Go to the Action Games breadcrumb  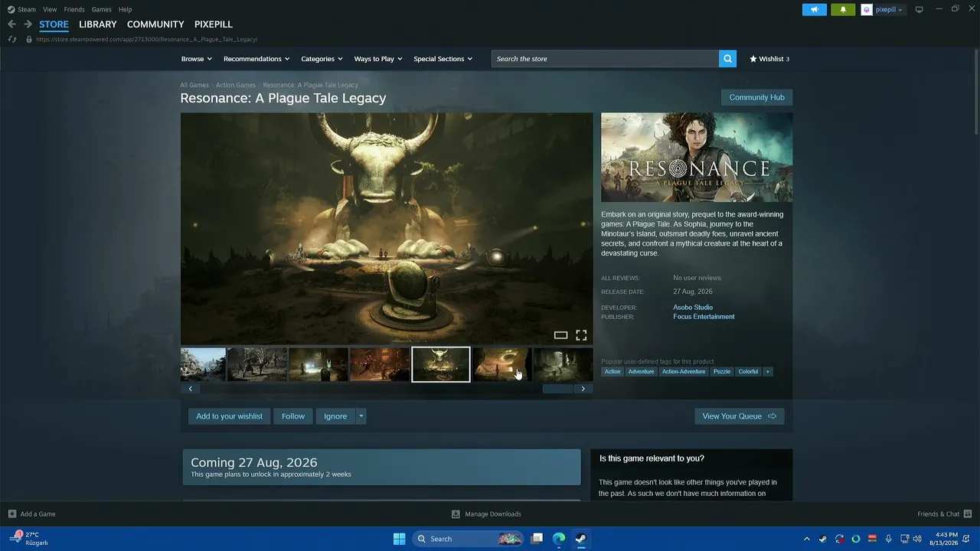[236, 85]
